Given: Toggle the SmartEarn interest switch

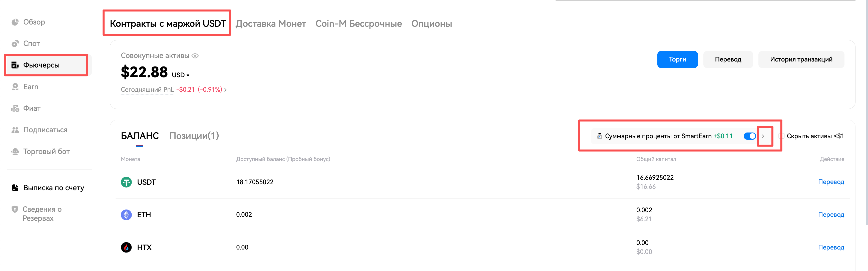Looking at the screenshot, I should [749, 136].
